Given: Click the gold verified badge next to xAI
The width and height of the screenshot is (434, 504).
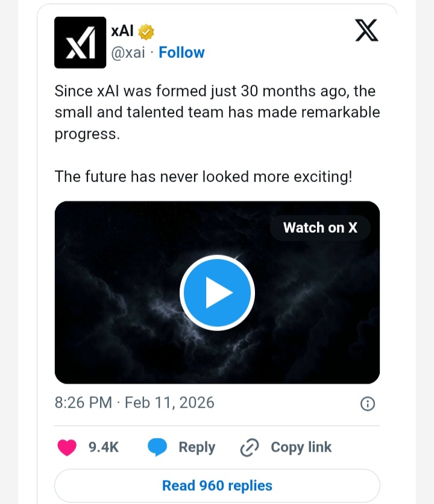Looking at the screenshot, I should (x=146, y=31).
